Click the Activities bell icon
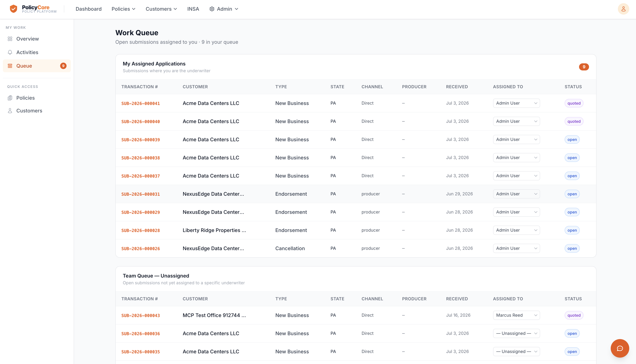This screenshot has height=364, width=636. (10, 52)
